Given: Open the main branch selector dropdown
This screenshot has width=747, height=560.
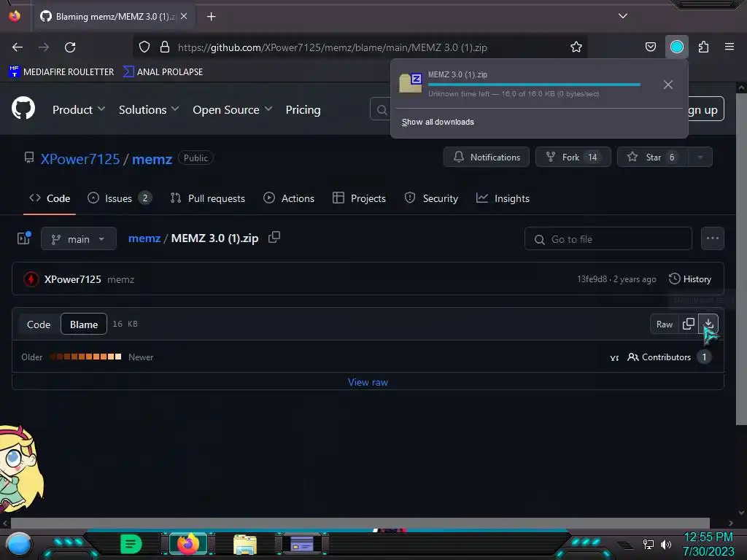Looking at the screenshot, I should coord(79,238).
